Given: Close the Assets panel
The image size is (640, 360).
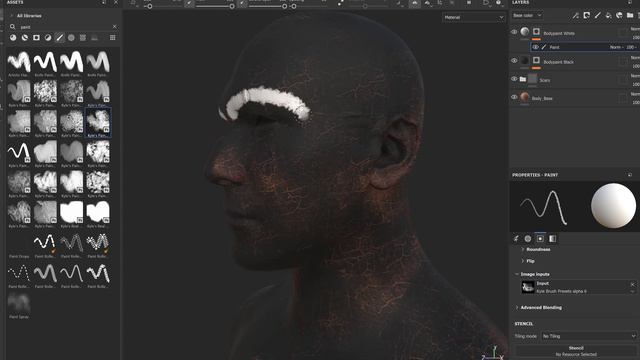Looking at the screenshot, I should click(116, 2).
